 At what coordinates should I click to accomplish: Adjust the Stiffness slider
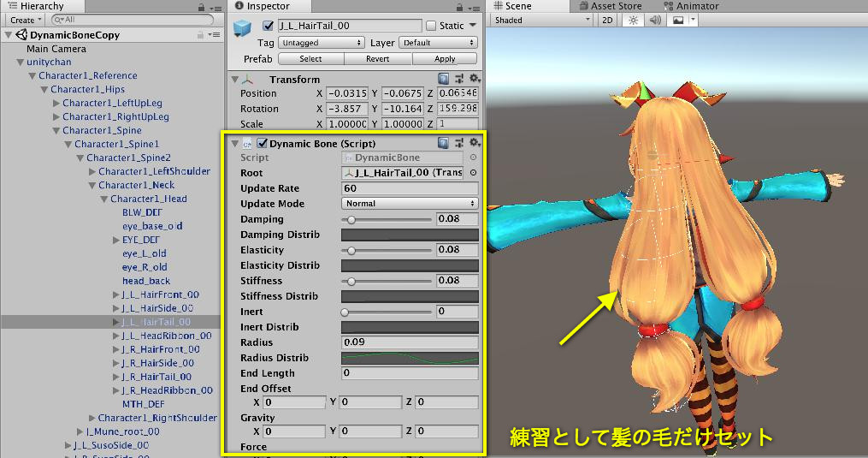pos(387,282)
